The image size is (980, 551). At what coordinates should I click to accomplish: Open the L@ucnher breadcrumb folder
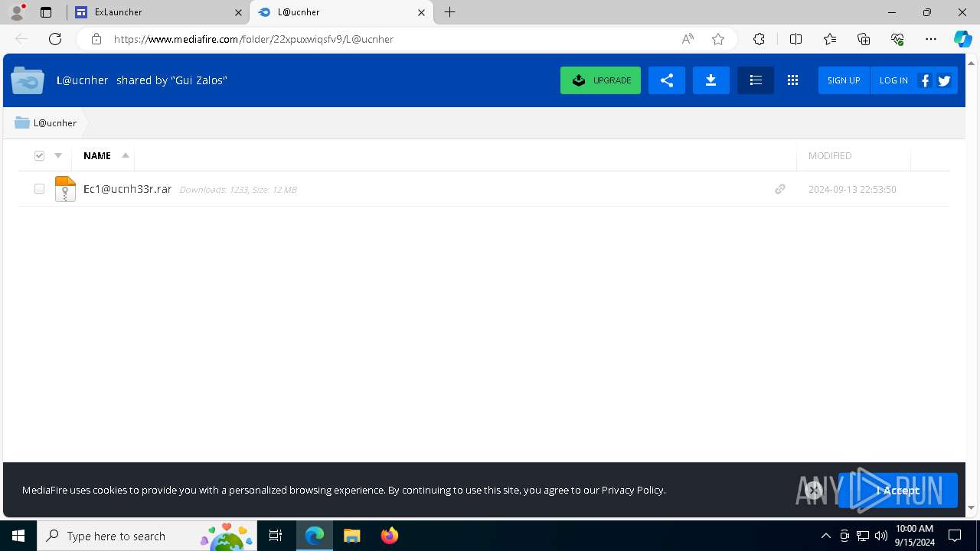[46, 122]
